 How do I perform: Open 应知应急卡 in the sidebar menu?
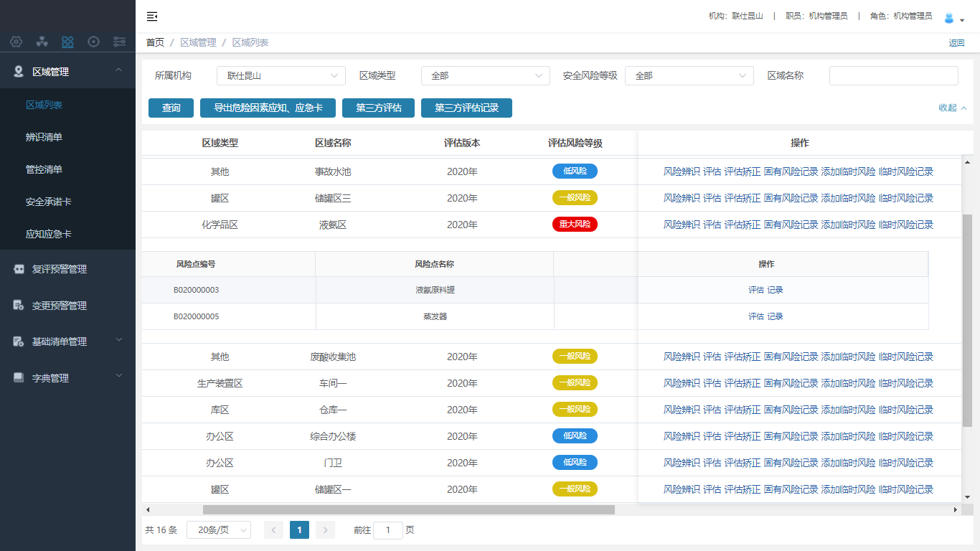click(48, 234)
